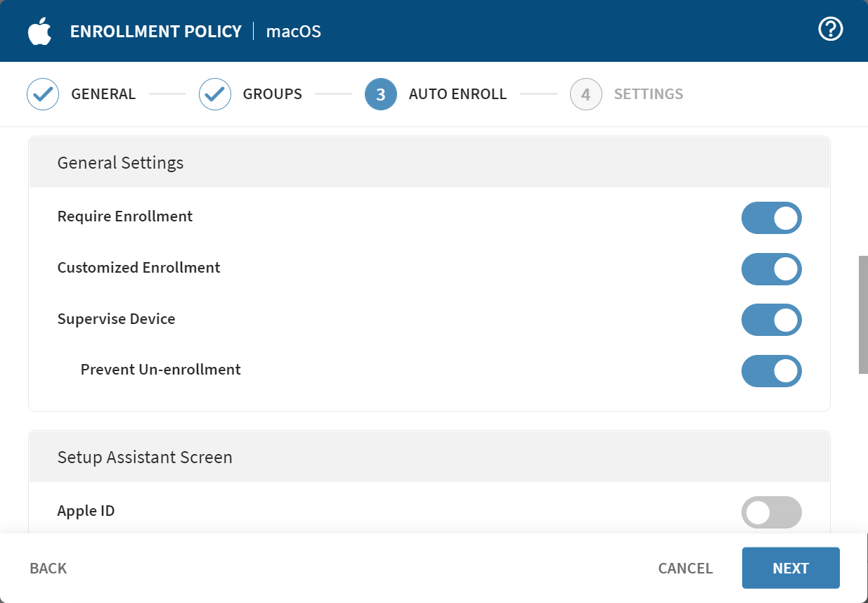Click the Apple logo in the header

tap(40, 30)
